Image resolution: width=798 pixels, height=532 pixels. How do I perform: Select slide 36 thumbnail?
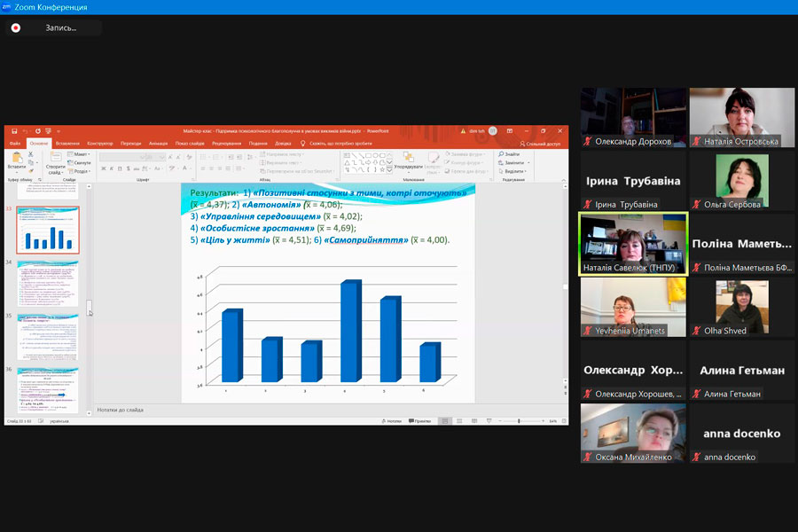click(x=48, y=390)
